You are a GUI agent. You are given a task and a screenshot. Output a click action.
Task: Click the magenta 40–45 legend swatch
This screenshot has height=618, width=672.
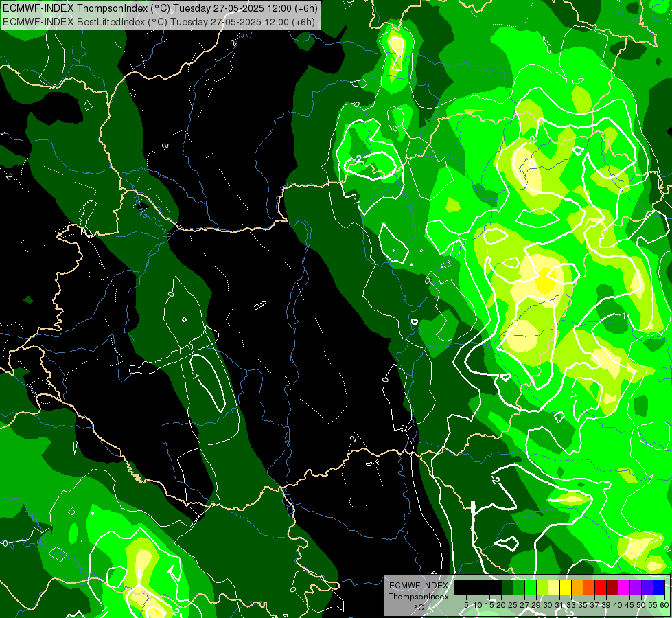click(x=624, y=587)
